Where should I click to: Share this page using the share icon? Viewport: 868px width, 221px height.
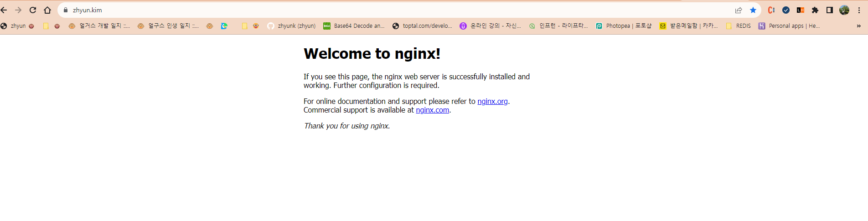(739, 10)
